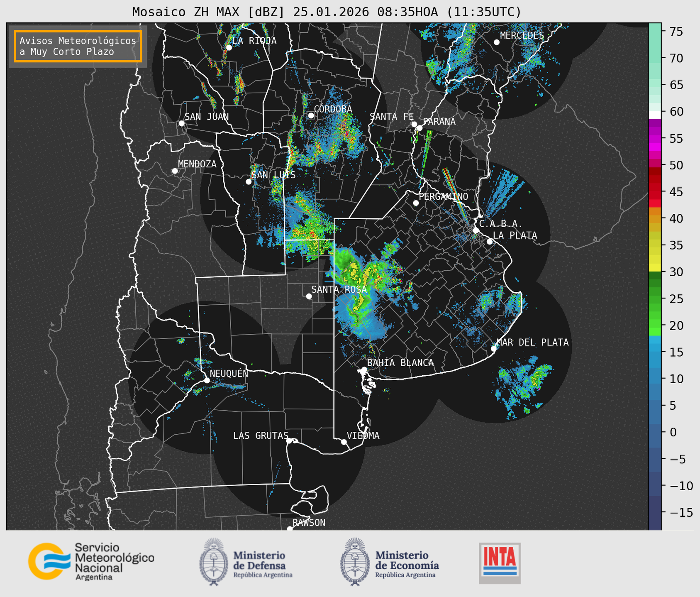Viewport: 700px width, 597px height.
Task: Click the Ministerio de Defensa emblem
Action: 214,562
